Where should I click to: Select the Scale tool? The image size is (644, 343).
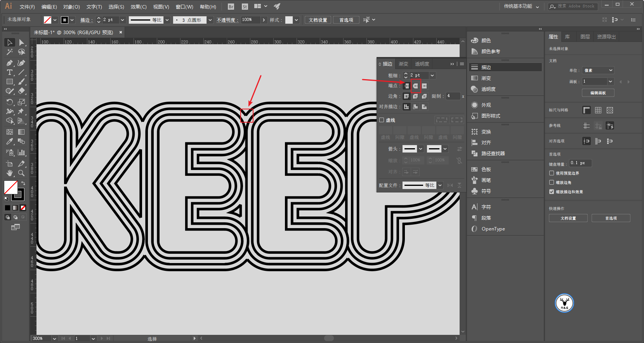(x=21, y=102)
